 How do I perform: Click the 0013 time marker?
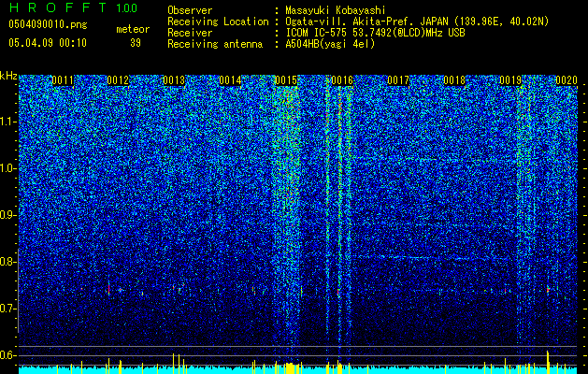click(x=174, y=80)
